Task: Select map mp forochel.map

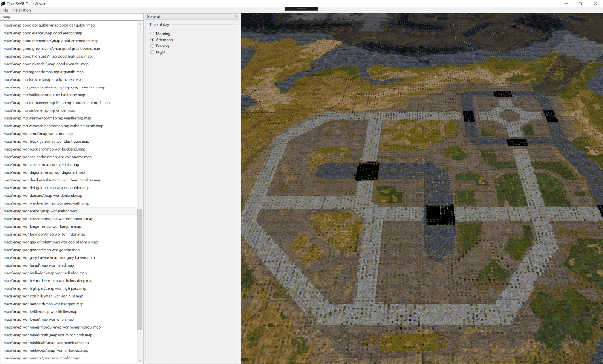Action: (69, 79)
